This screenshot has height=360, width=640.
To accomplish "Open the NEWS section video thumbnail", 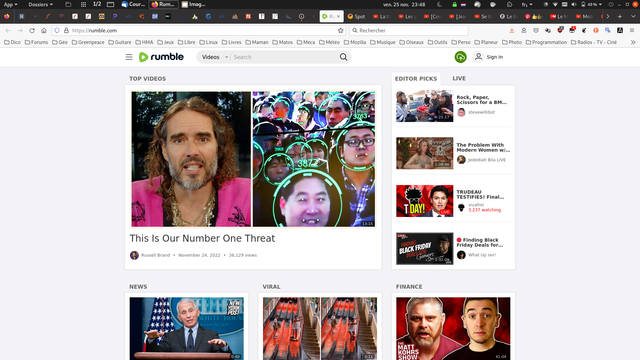I will tap(187, 329).
